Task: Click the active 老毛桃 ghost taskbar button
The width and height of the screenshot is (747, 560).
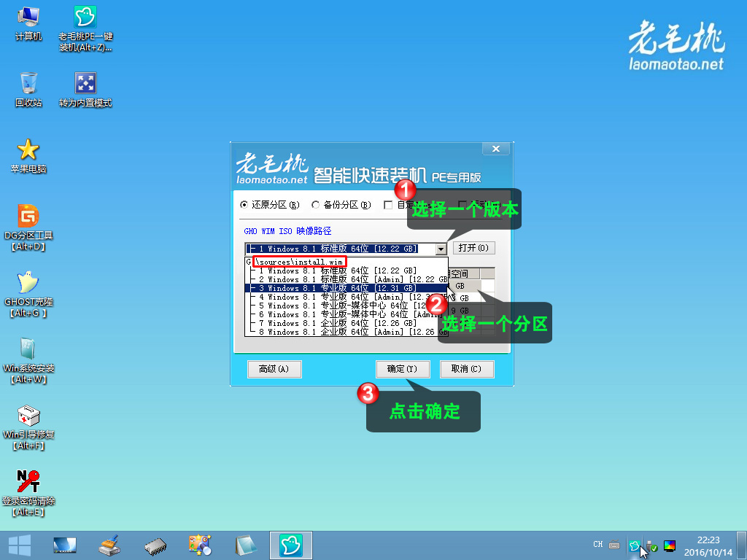Action: [290, 545]
